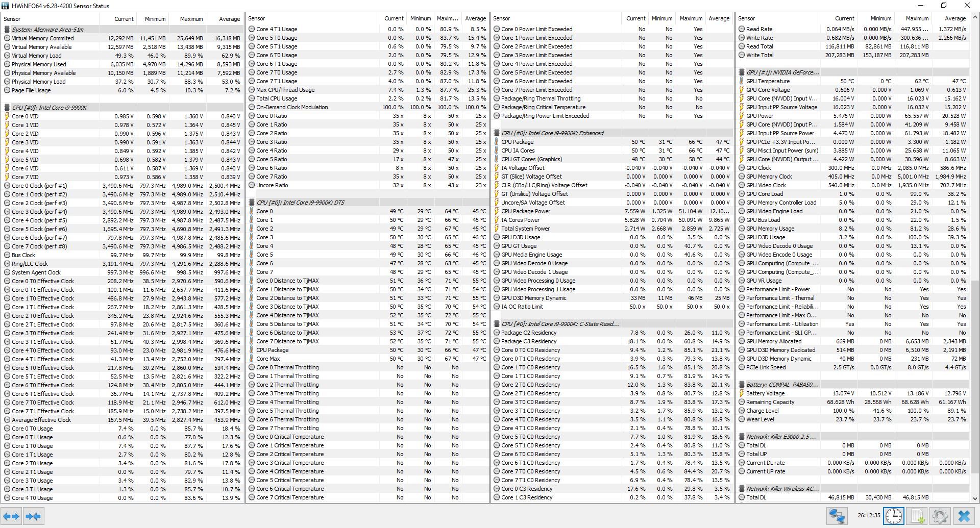
Task: Click the circle icon beside Read Rate
Action: [x=742, y=29]
